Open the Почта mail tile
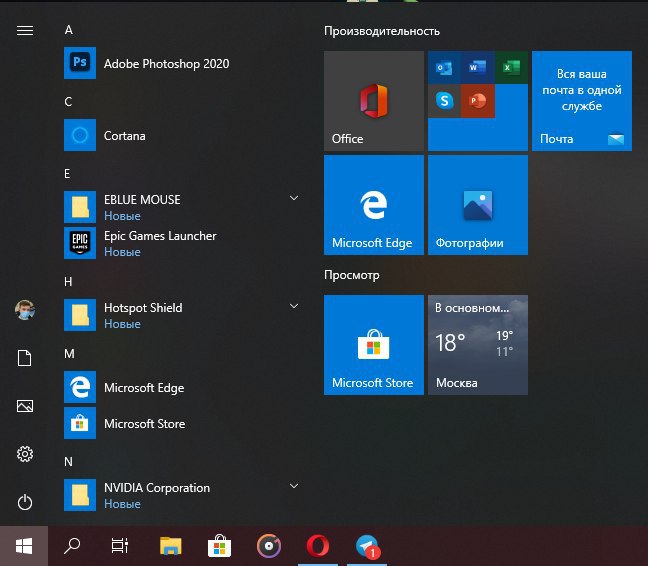 tap(582, 101)
